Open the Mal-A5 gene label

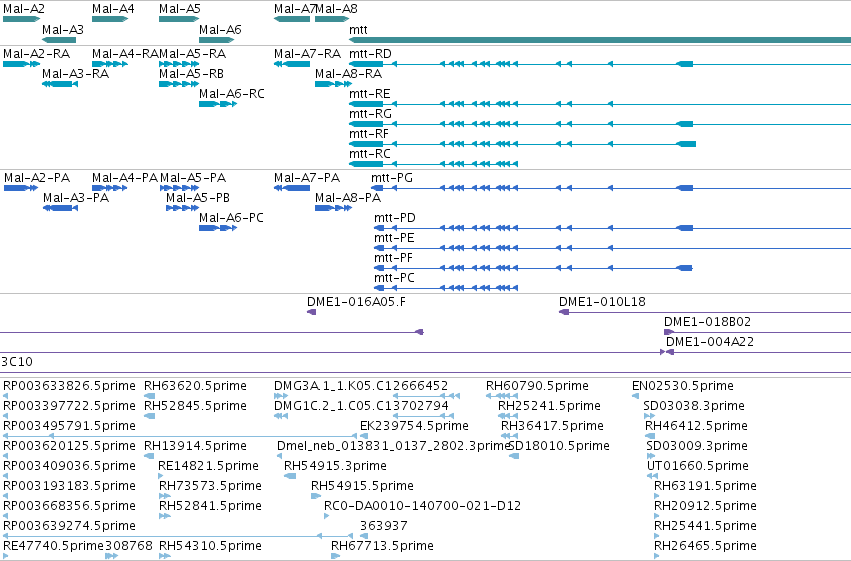tap(180, 9)
